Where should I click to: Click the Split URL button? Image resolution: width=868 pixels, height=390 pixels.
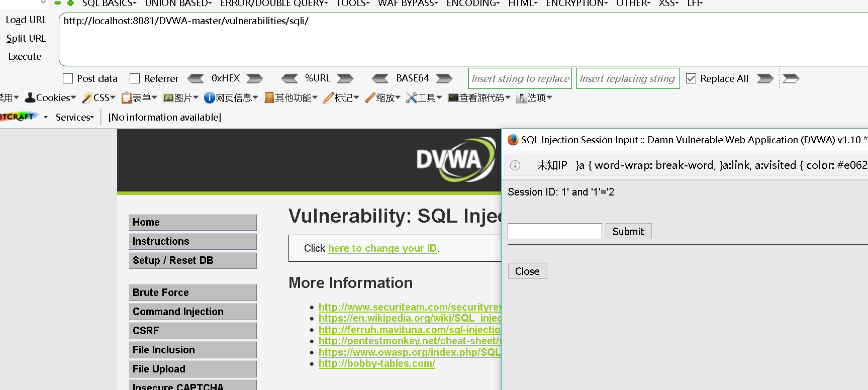click(26, 38)
